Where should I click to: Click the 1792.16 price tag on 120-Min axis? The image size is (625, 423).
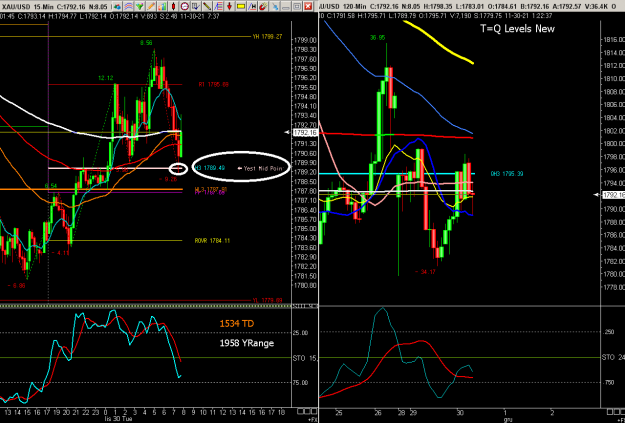[x=614, y=195]
